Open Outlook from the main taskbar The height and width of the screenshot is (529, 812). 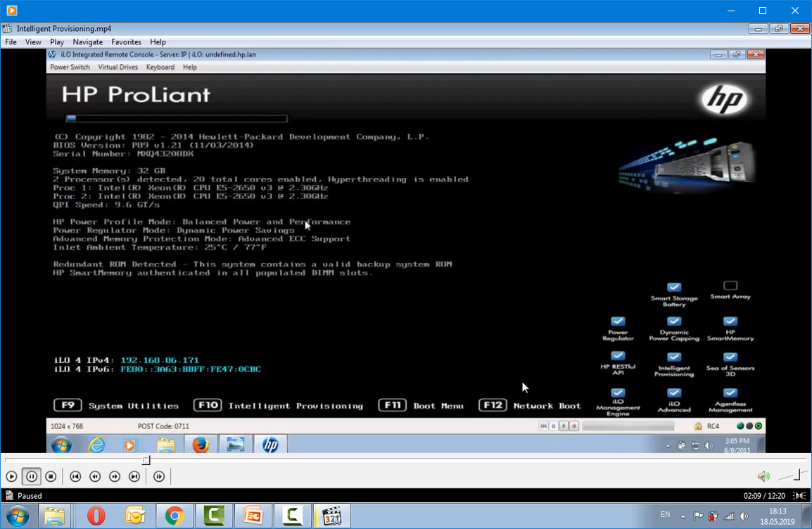[135, 516]
